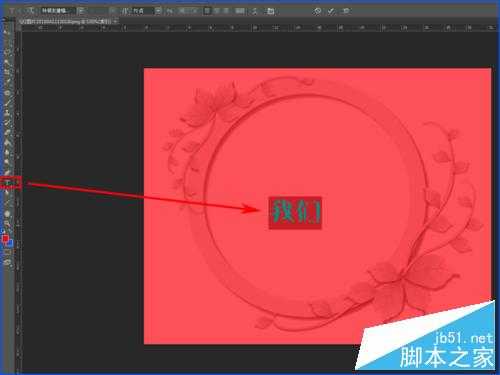Select the Crop tool
500x375 pixels.
coord(7,72)
